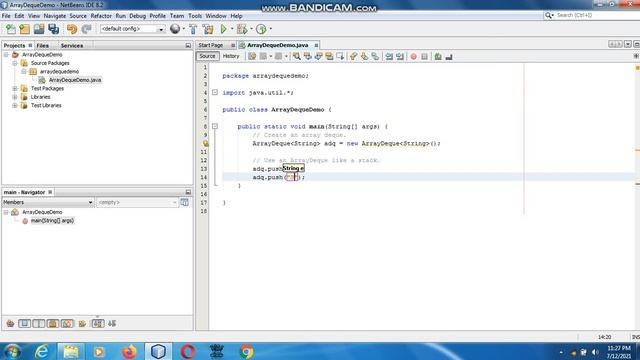Select ArrayDequeDemo.java in Projects tree

click(75, 80)
